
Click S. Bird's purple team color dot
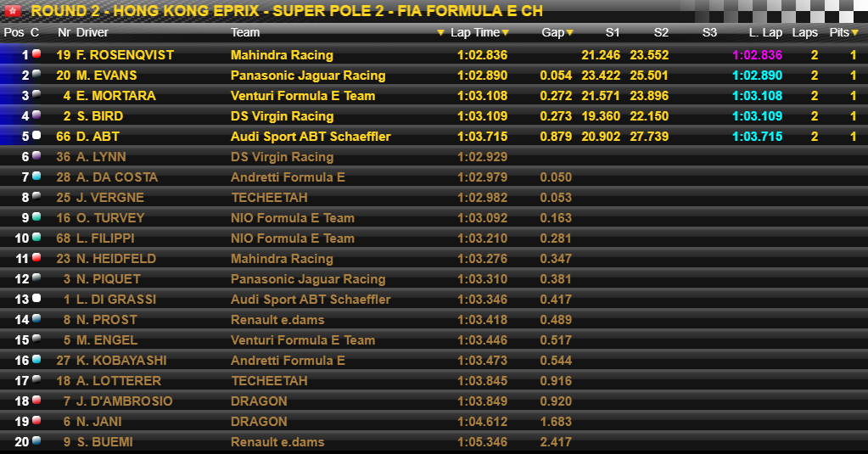36,115
